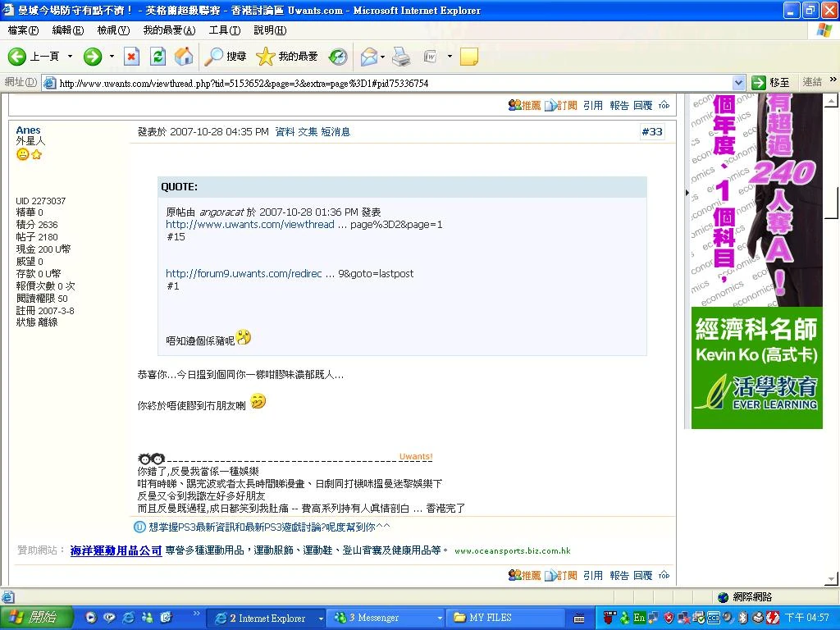Click the IE Back arrow button
The image size is (840, 630).
click(x=17, y=57)
